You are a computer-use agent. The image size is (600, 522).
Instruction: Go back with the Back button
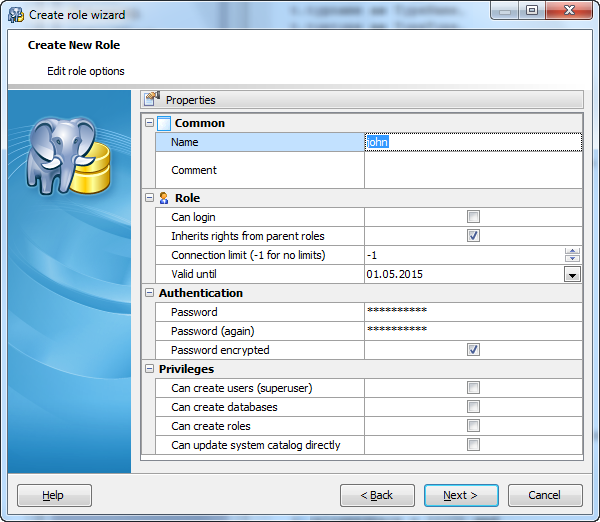[x=377, y=495]
